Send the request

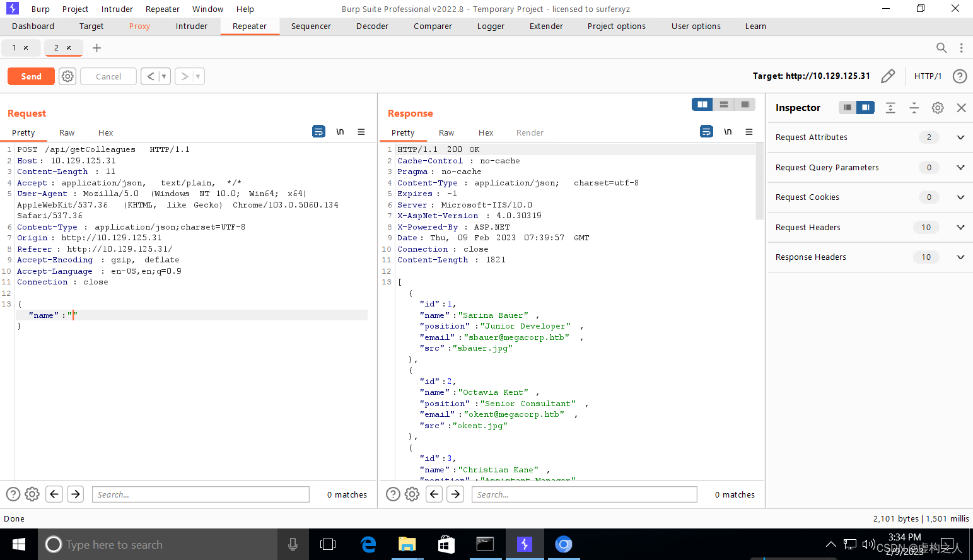tap(31, 76)
